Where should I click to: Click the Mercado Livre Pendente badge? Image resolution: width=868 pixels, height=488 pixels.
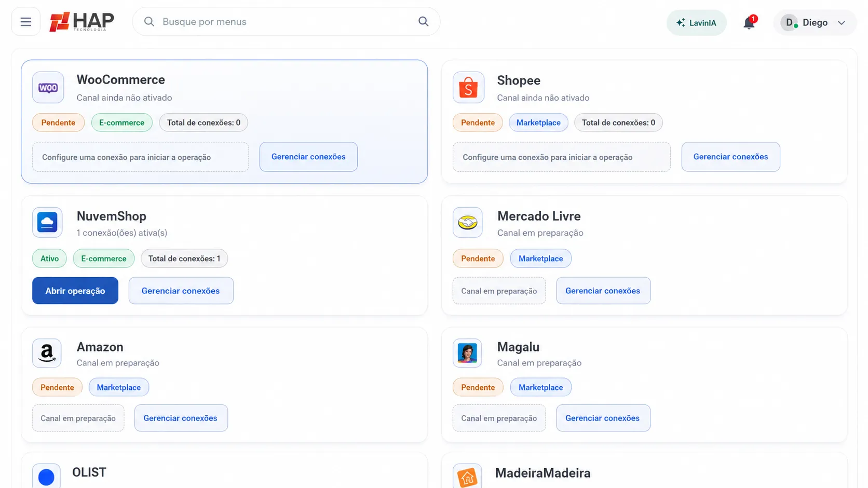478,259
